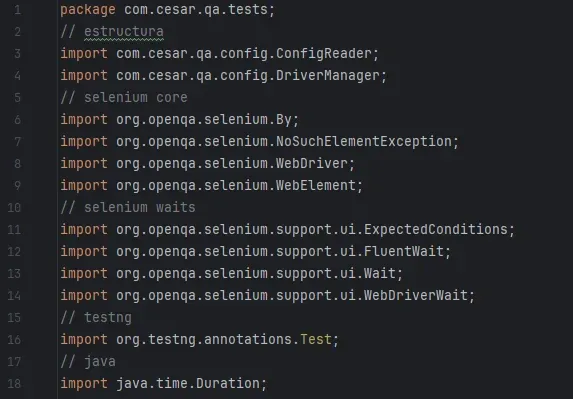This screenshot has height=399, width=573.
Task: Click 'WebDriverWait' in the import statement
Action: 416,295
